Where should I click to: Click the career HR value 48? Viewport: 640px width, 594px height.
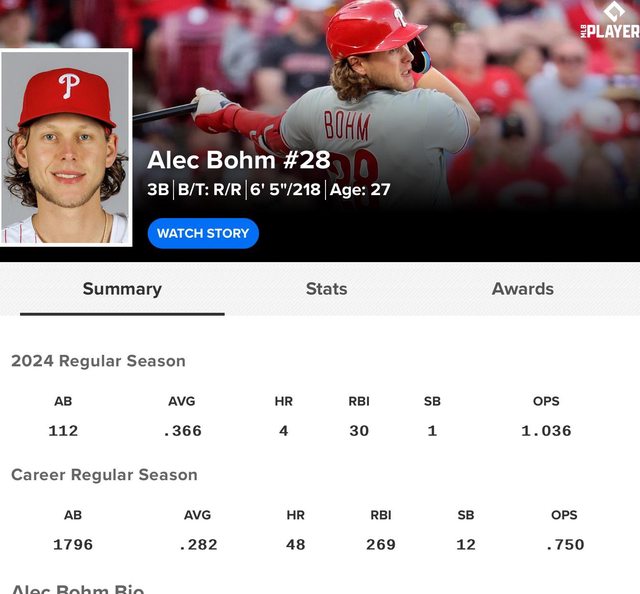point(296,545)
